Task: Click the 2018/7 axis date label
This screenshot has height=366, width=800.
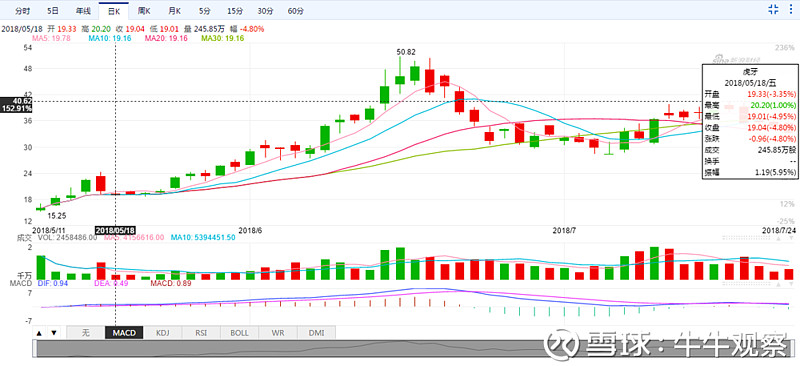Action: (x=565, y=230)
